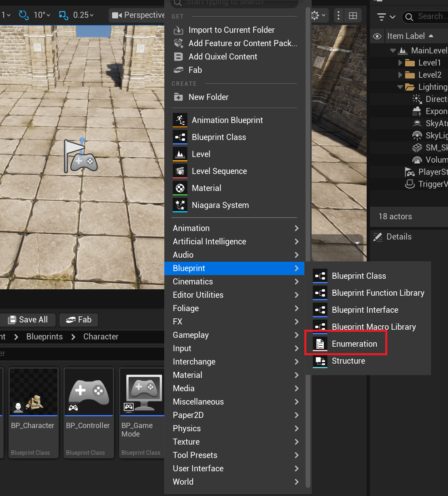The height and width of the screenshot is (496, 448).
Task: Click the SkyLight actor icon in Outliner
Action: [x=417, y=136]
